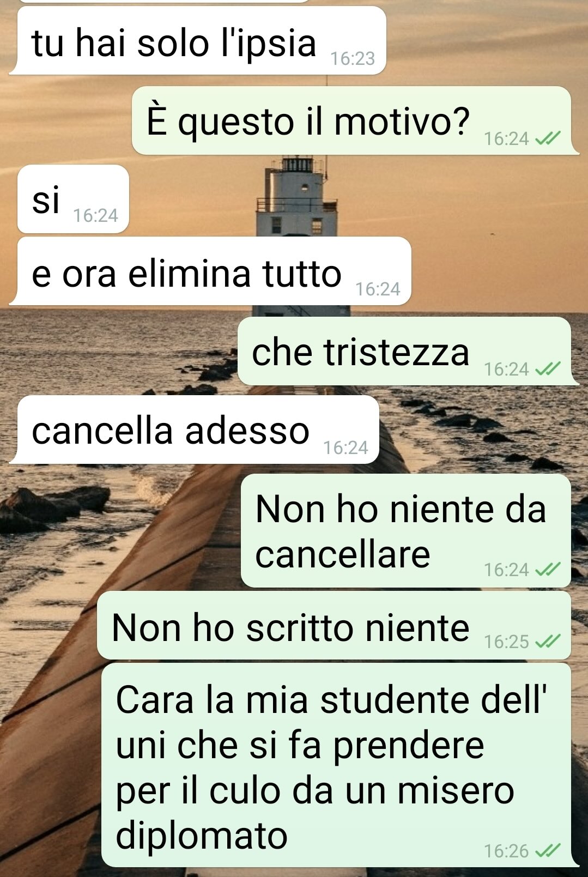Select the 'cancella adesso' message

click(194, 430)
